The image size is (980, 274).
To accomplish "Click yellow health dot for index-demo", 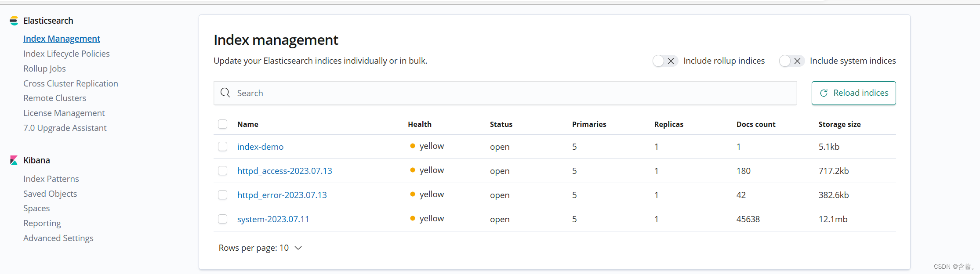I will [x=412, y=146].
